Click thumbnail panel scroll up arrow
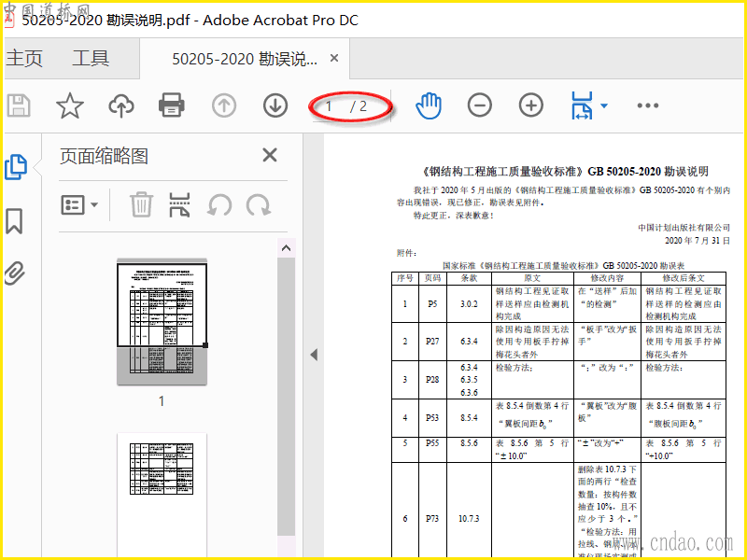 click(x=286, y=248)
